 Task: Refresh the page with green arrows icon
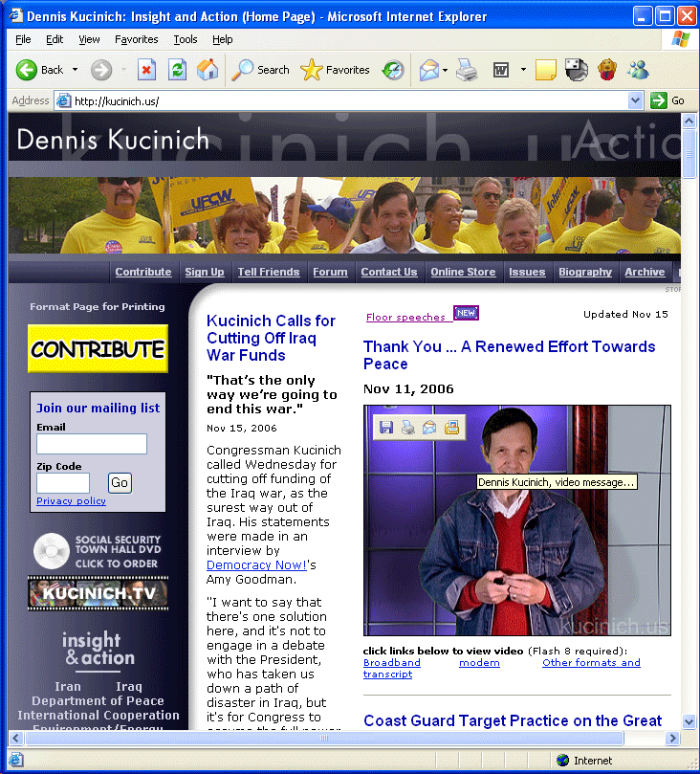pyautogui.click(x=177, y=70)
